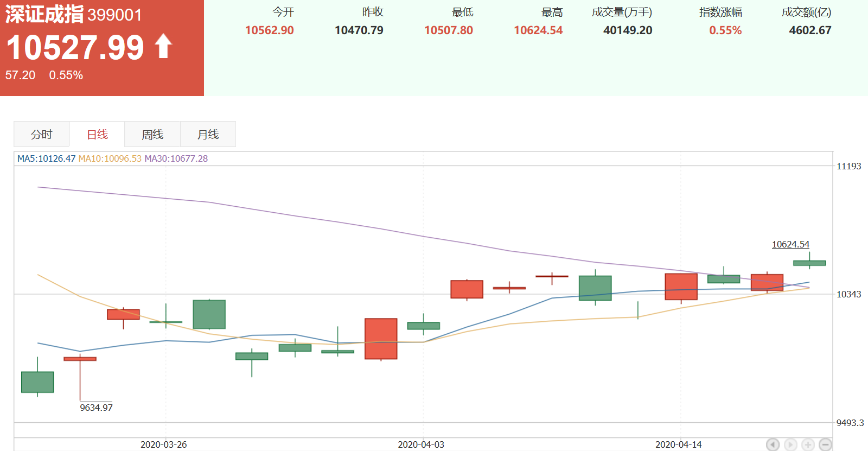Click the 10624.54 high price annotation on chart
The height and width of the screenshot is (451, 868).
click(790, 244)
